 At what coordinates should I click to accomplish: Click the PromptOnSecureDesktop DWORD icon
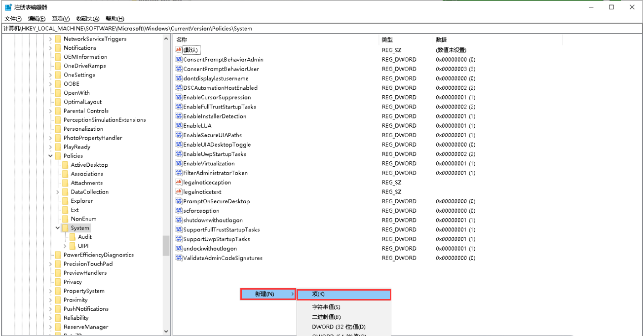179,201
